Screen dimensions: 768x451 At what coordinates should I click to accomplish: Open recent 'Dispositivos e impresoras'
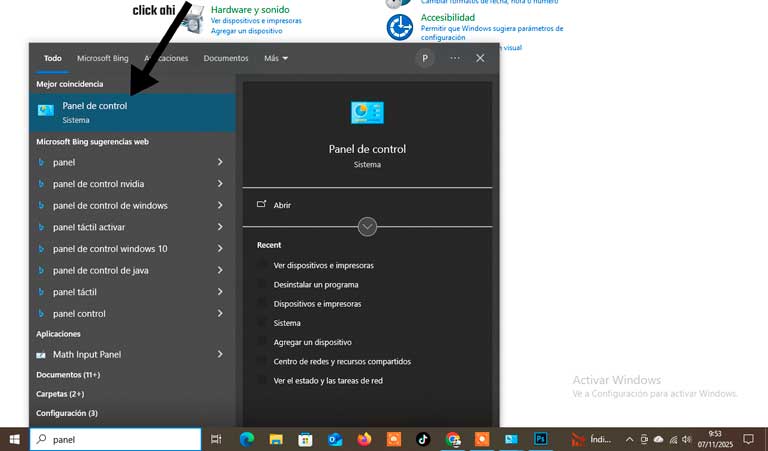point(317,304)
